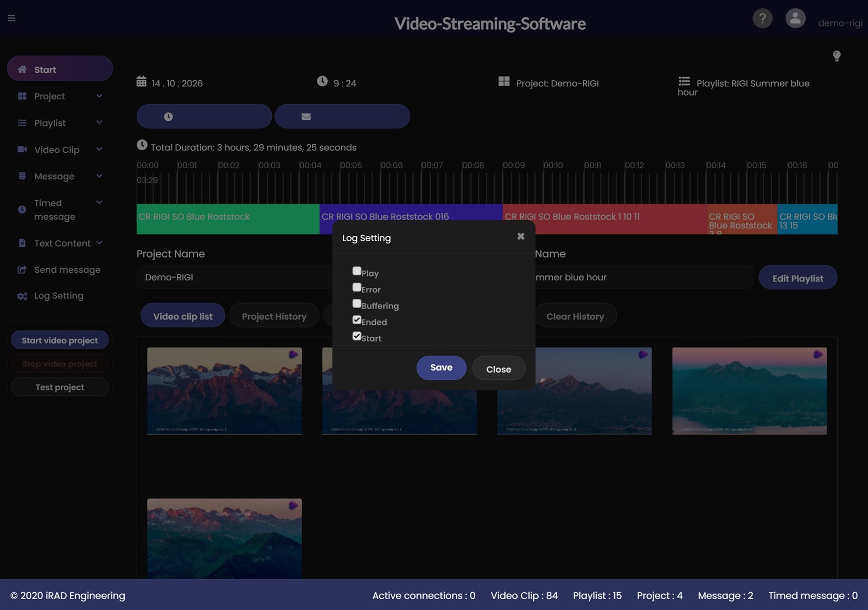Click the envelope message pill button

[342, 117]
